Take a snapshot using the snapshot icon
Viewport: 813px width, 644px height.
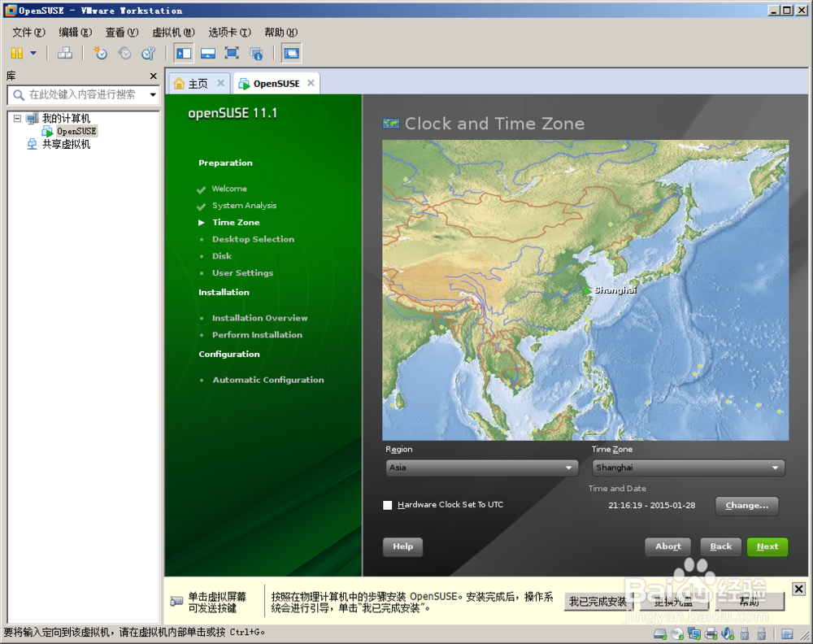[x=100, y=53]
